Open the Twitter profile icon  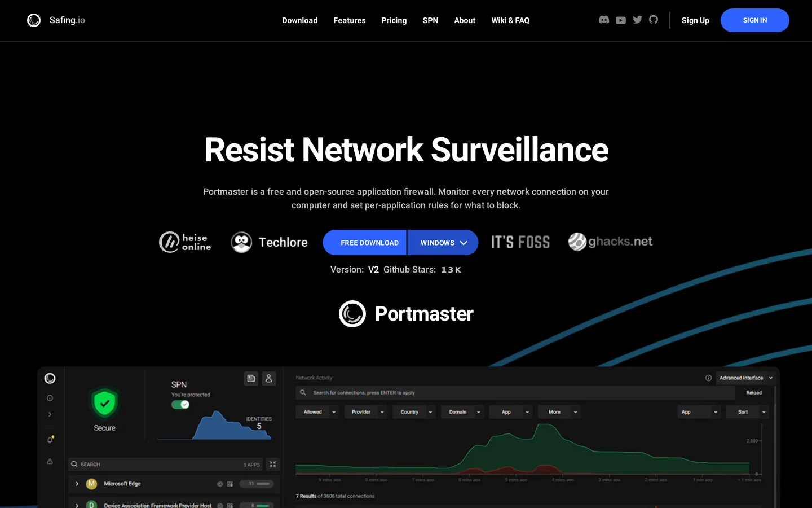point(638,20)
